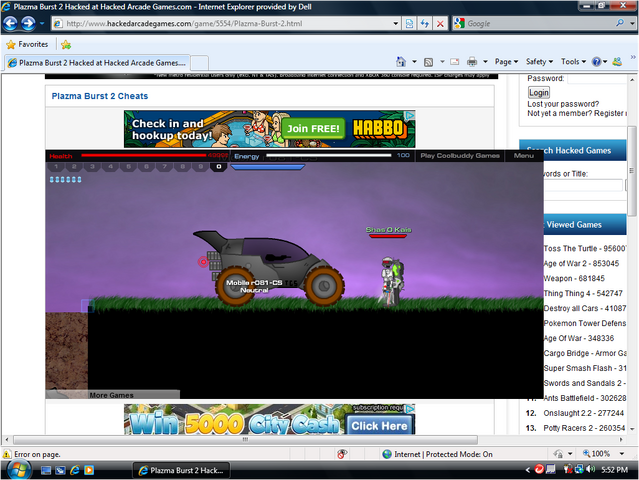The width and height of the screenshot is (639, 480).
Task: Open the Page menu
Action: 507,62
